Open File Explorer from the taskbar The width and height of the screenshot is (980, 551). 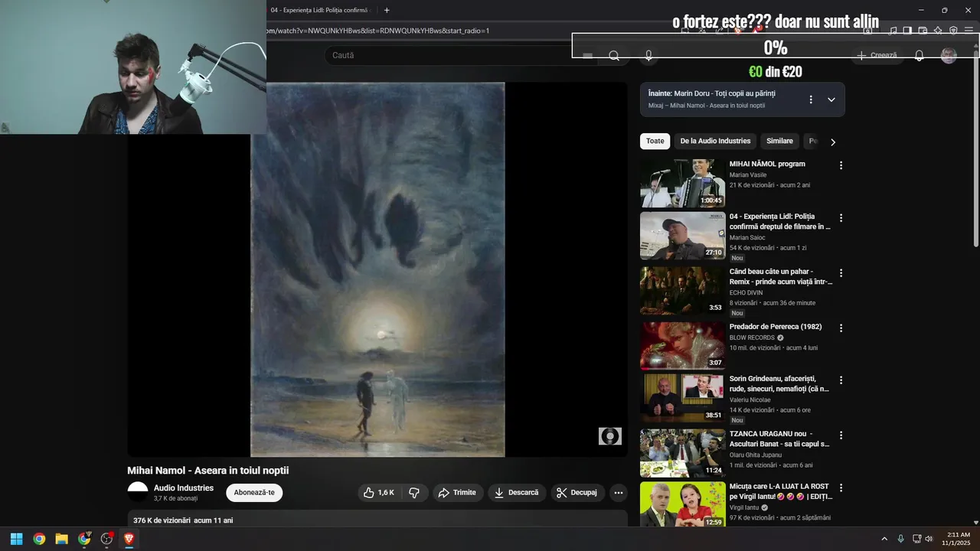[61, 539]
